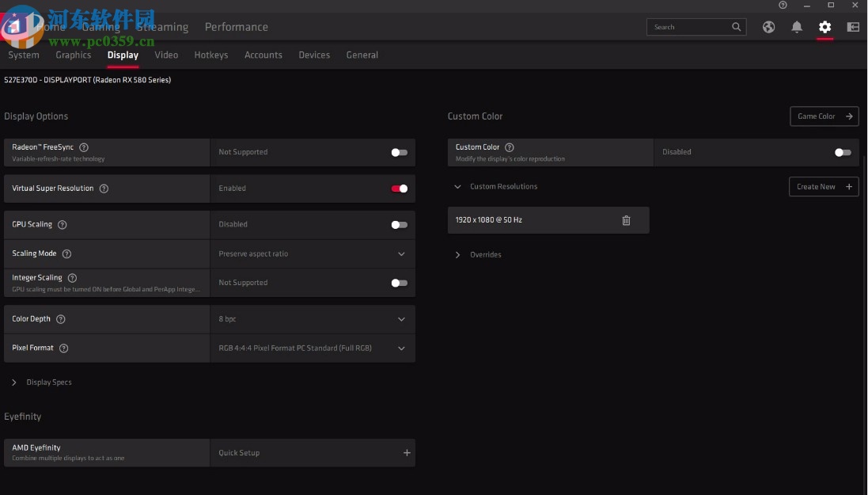This screenshot has height=495, width=868.
Task: Click the help icon beside Custom Color
Action: coord(510,147)
